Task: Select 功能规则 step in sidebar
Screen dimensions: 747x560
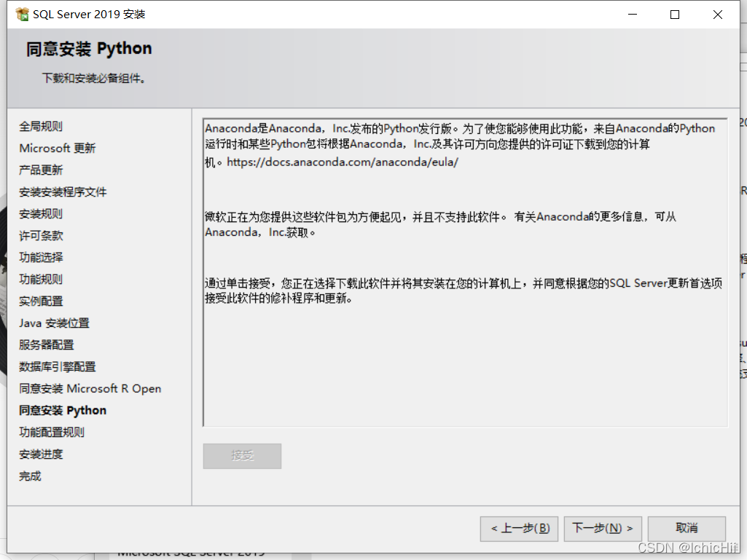Action: point(41,280)
